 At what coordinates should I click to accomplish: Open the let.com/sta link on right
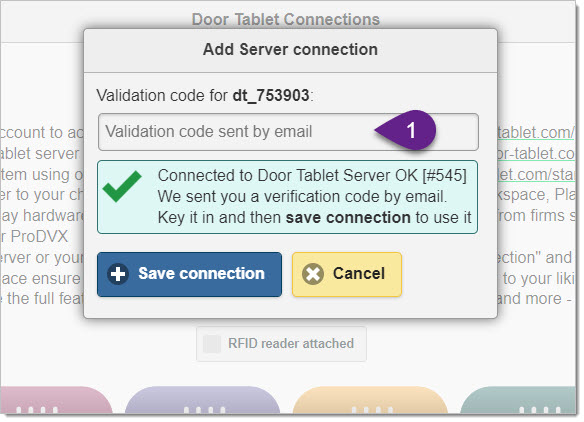coord(536,174)
